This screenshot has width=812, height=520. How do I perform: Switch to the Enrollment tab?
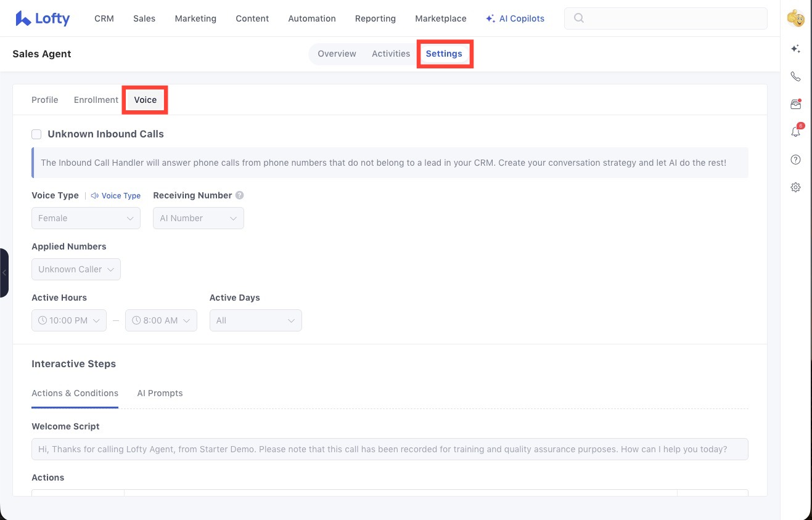pyautogui.click(x=96, y=99)
